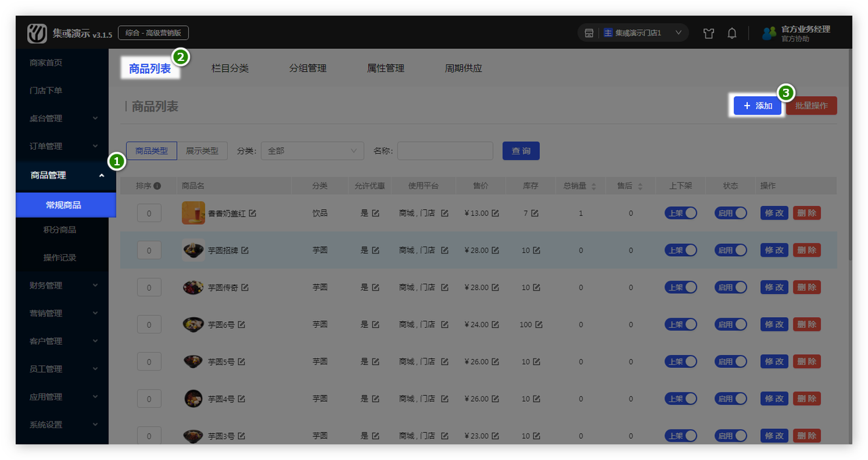Open 操作记录 in the sidebar
This screenshot has height=460, width=868.
60,257
